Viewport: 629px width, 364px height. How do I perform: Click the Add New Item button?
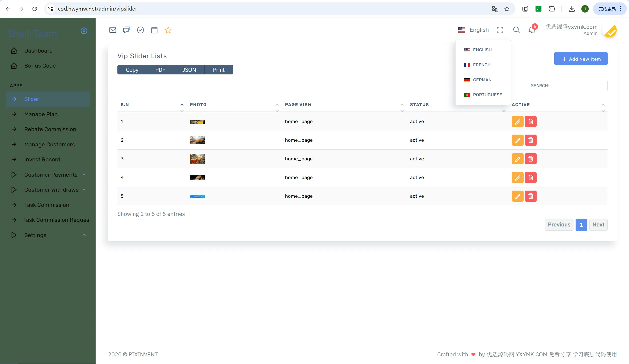pyautogui.click(x=581, y=59)
